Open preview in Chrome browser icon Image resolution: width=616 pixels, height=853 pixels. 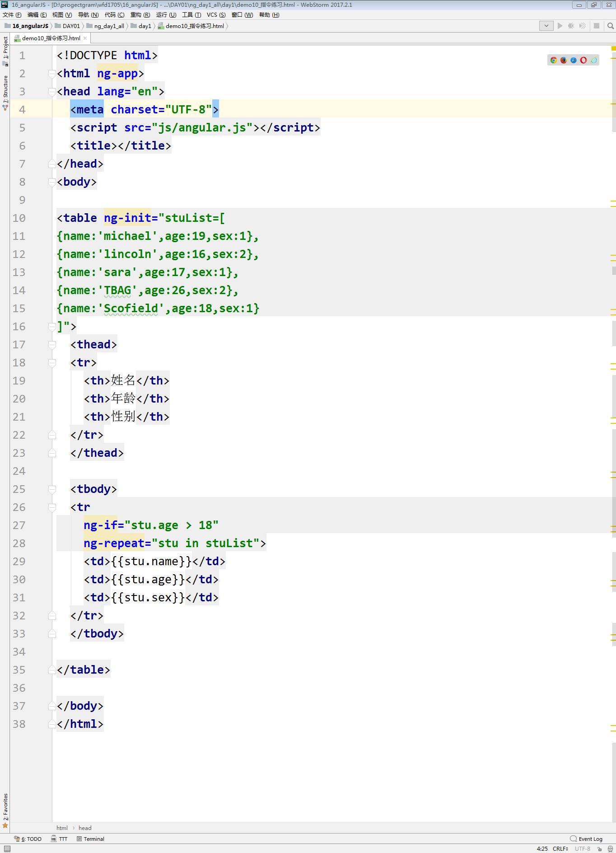554,60
